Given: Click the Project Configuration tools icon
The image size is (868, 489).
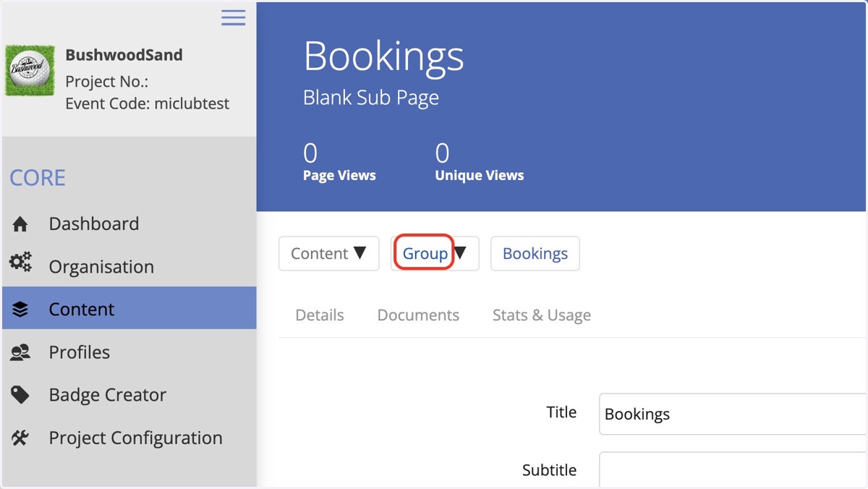Looking at the screenshot, I should [x=20, y=438].
